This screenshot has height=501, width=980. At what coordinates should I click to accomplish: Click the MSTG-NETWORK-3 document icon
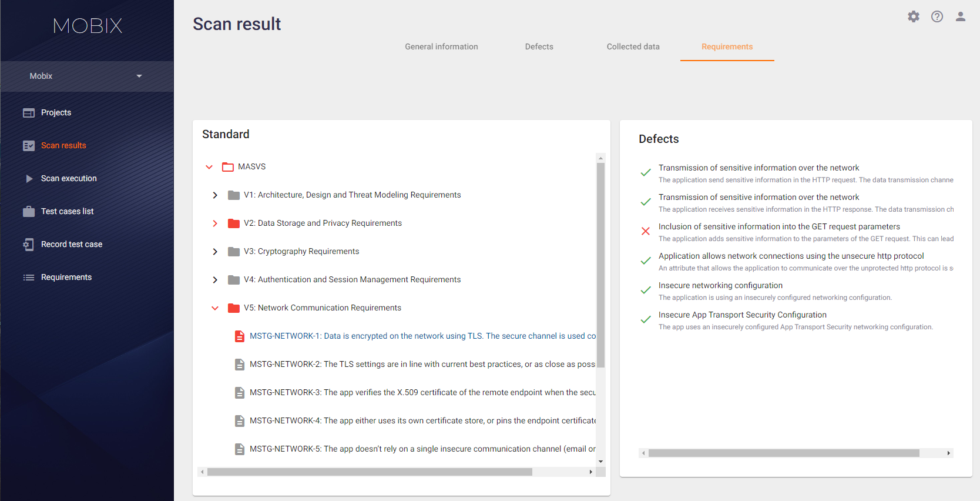point(240,393)
